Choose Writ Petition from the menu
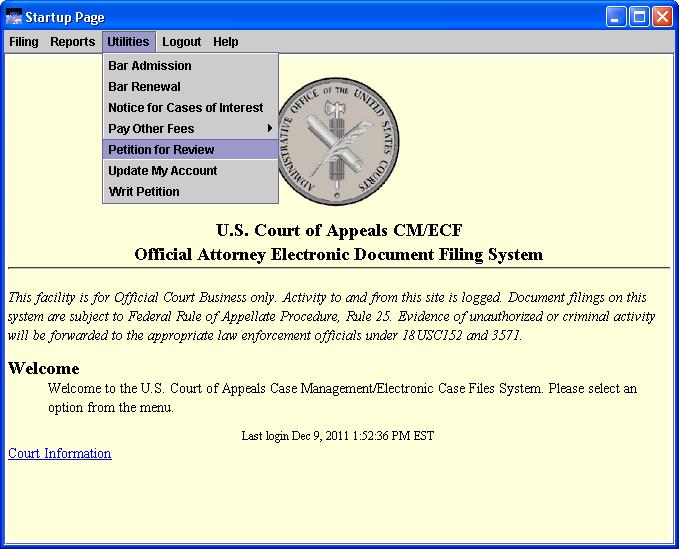Screen dimensions: 679x549 click(x=190, y=191)
